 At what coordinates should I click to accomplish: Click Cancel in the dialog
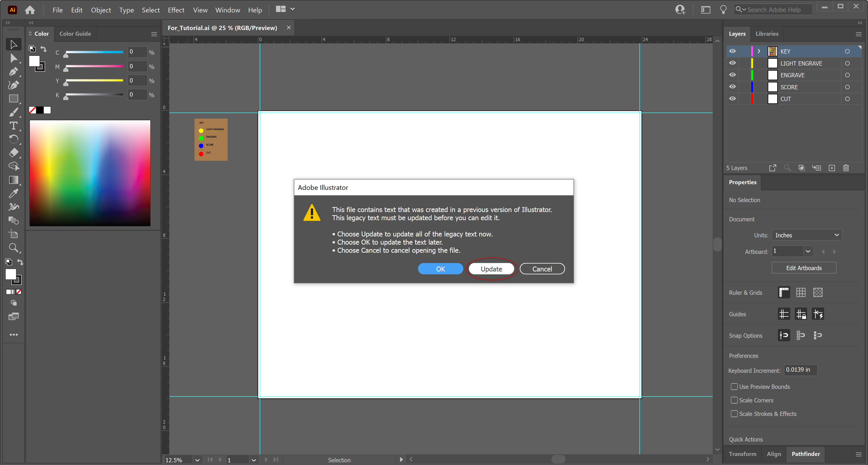[542, 269]
